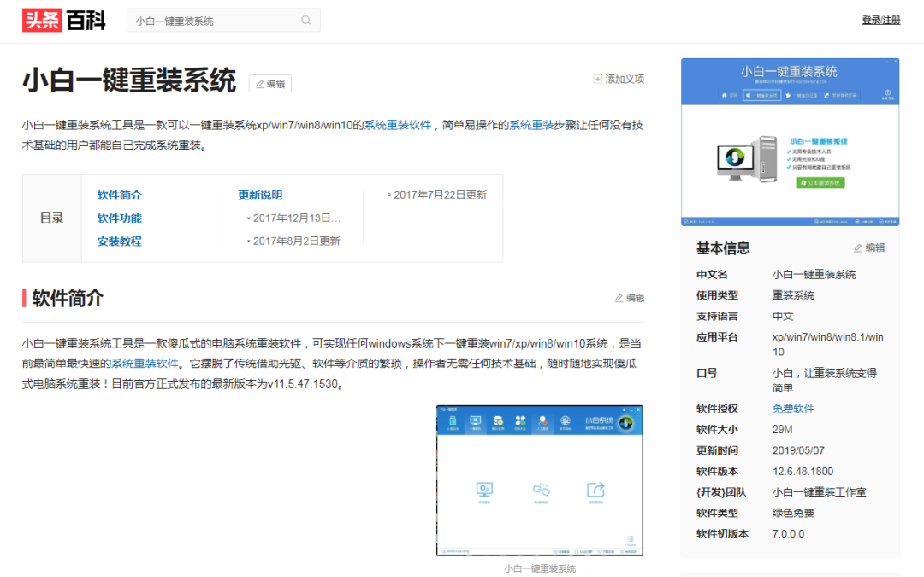Click the pencil icon beside 基本信息 编辑
This screenshot has width=924, height=577.
(858, 248)
